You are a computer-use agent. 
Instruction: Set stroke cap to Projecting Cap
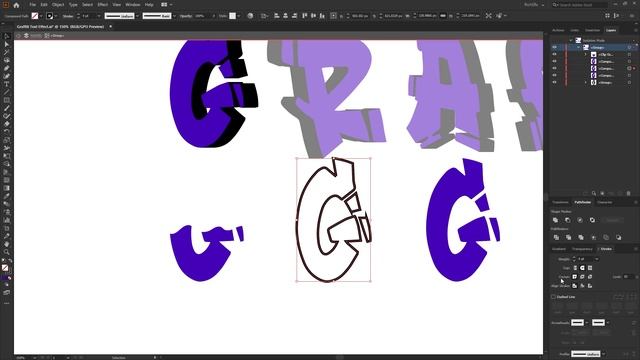point(590,268)
